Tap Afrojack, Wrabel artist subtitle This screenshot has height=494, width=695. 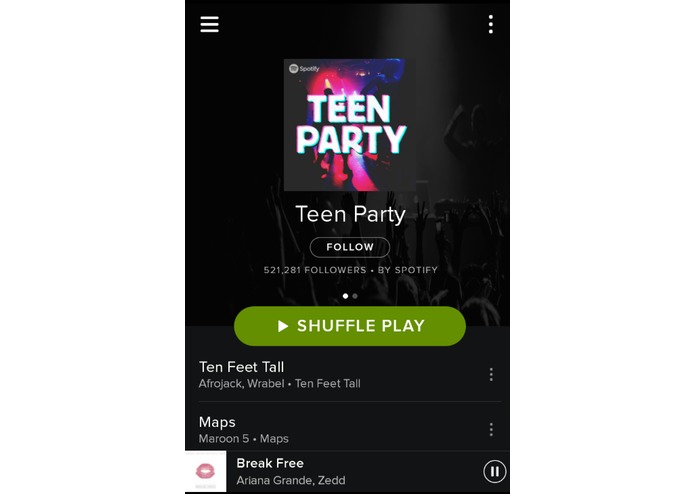tap(241, 384)
